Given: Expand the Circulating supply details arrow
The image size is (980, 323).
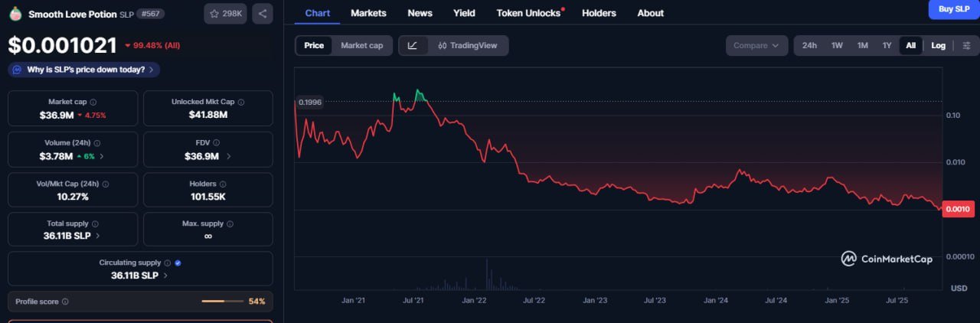Looking at the screenshot, I should click(x=165, y=276).
